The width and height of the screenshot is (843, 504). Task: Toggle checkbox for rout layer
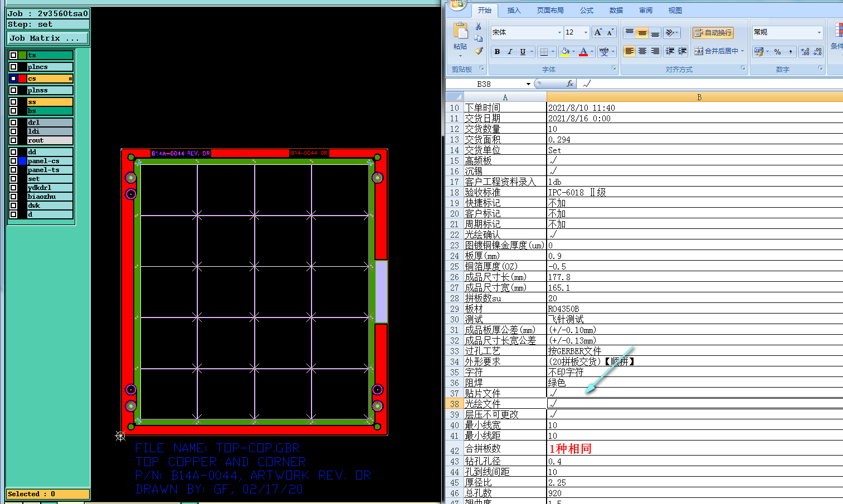coord(13,140)
